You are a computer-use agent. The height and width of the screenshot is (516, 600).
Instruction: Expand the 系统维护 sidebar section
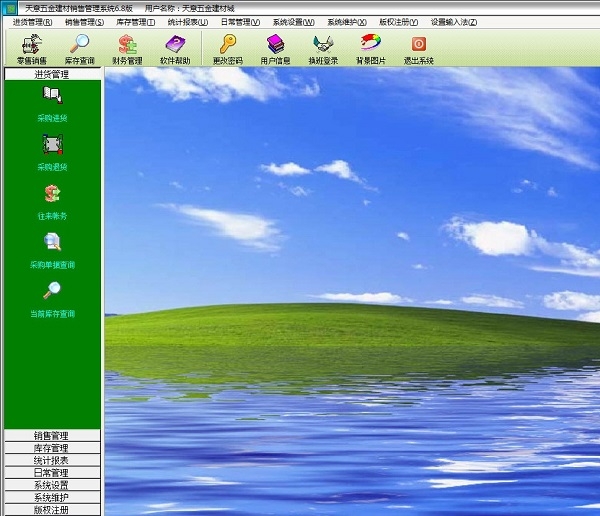pyautogui.click(x=52, y=497)
